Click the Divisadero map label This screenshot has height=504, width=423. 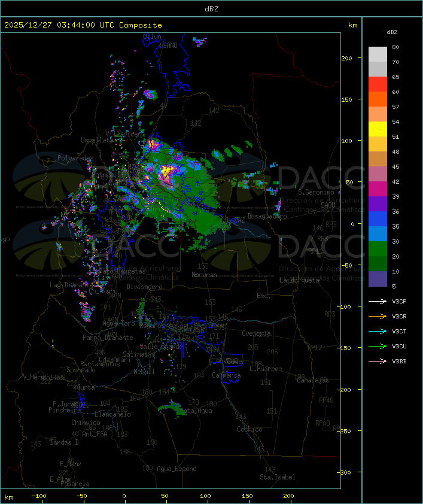coord(144,286)
